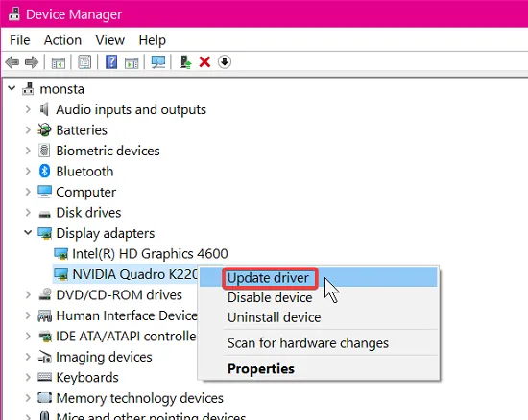528x420 pixels.
Task: Expand the Computer category
Action: coord(28,192)
